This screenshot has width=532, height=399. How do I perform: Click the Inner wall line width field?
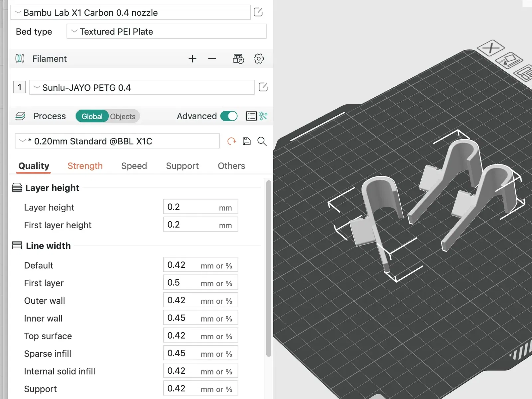pyautogui.click(x=200, y=318)
